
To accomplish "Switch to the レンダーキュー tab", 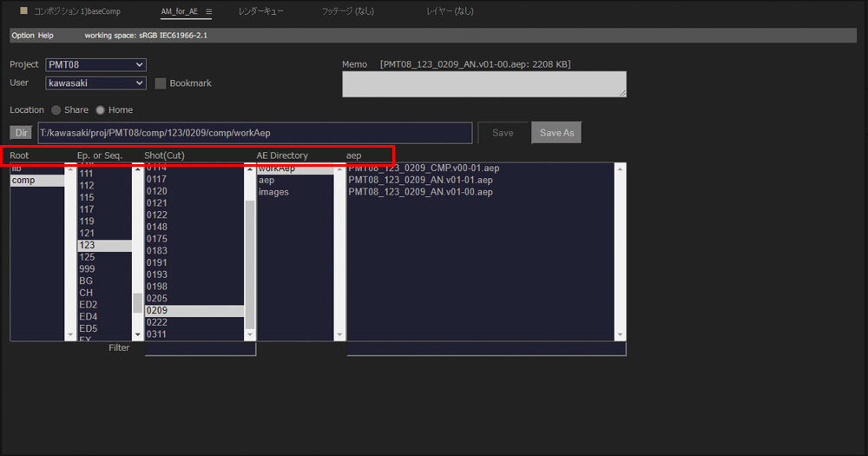I will pos(260,11).
